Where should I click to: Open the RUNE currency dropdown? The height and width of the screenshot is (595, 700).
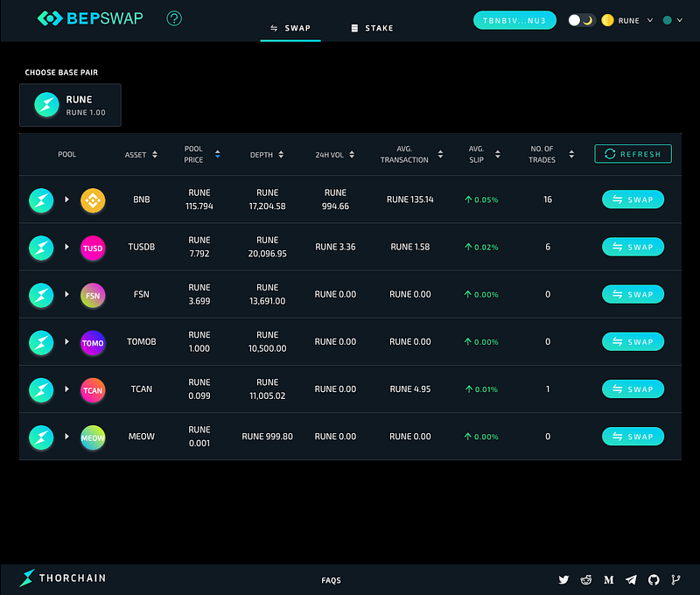[635, 20]
